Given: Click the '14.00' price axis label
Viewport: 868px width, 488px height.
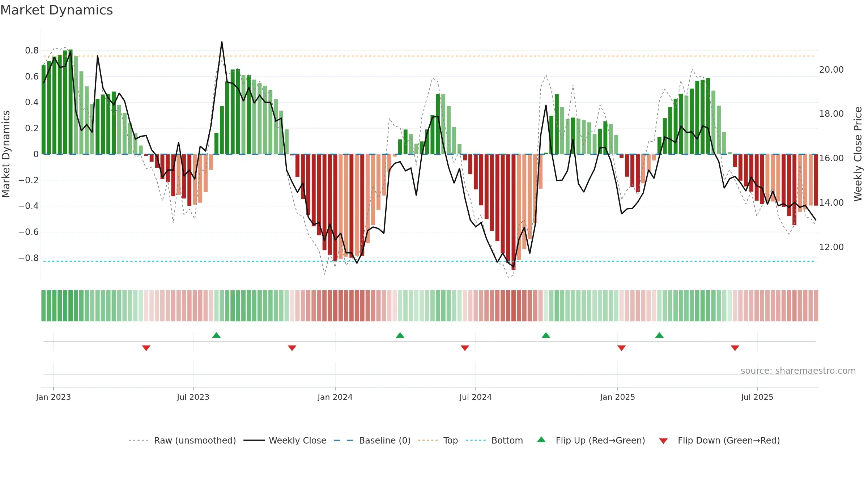Looking at the screenshot, I should (831, 203).
